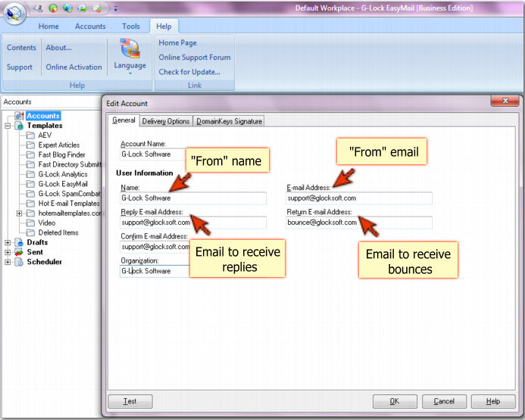Open the quick access toolbar customize arrow
This screenshot has width=525, height=420.
(x=115, y=8)
